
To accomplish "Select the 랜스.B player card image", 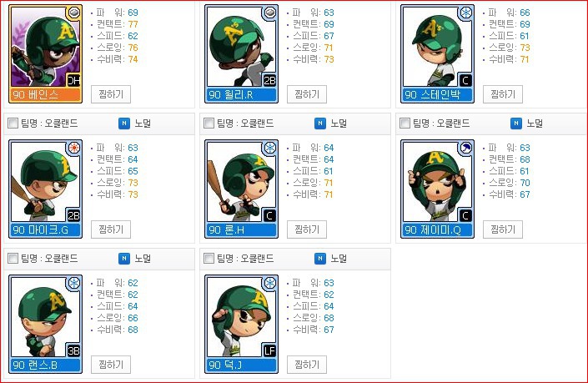I will [45, 324].
